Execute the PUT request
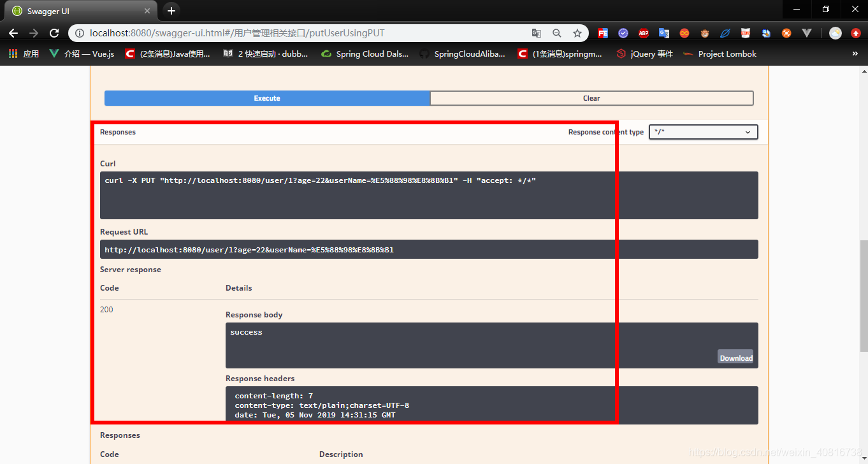Screen dimensions: 868x464 267,98
